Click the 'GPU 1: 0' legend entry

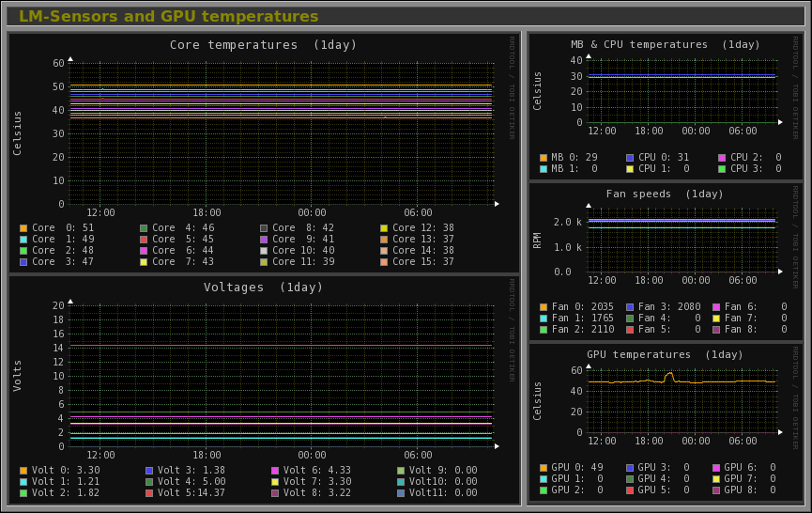(571, 479)
